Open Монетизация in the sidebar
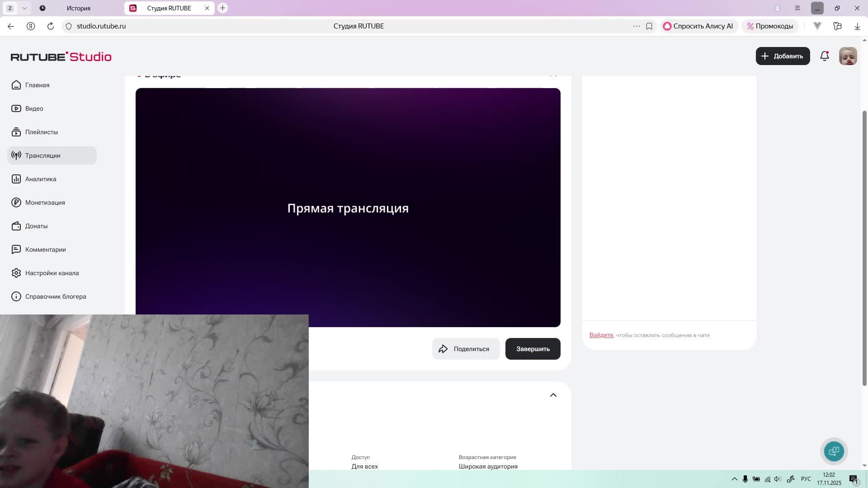This screenshot has height=488, width=868. [45, 202]
